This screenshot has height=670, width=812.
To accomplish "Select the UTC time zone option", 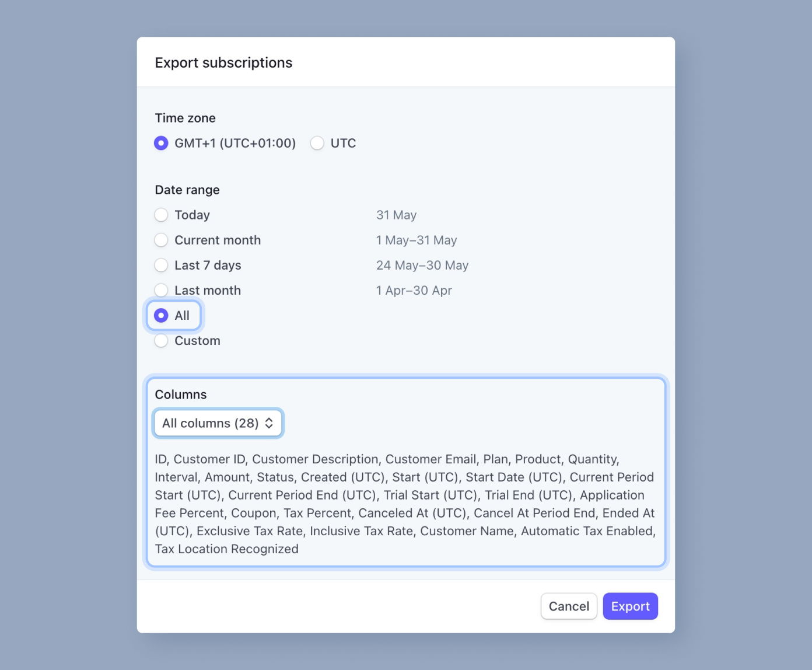I will (x=317, y=143).
